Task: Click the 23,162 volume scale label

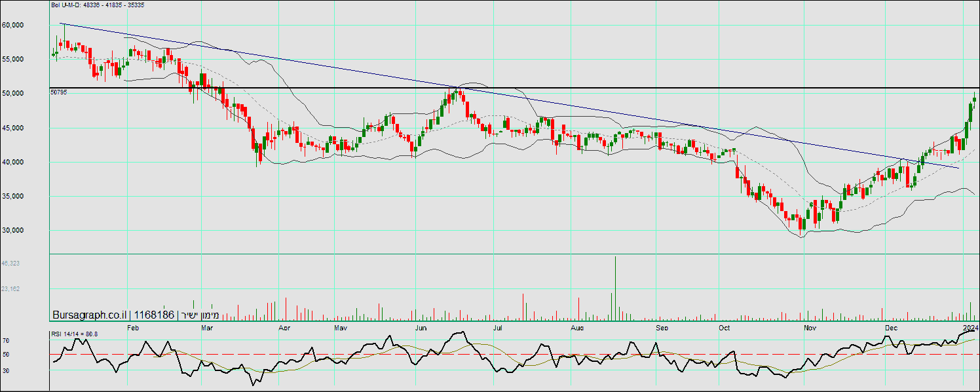Action: click(x=11, y=288)
